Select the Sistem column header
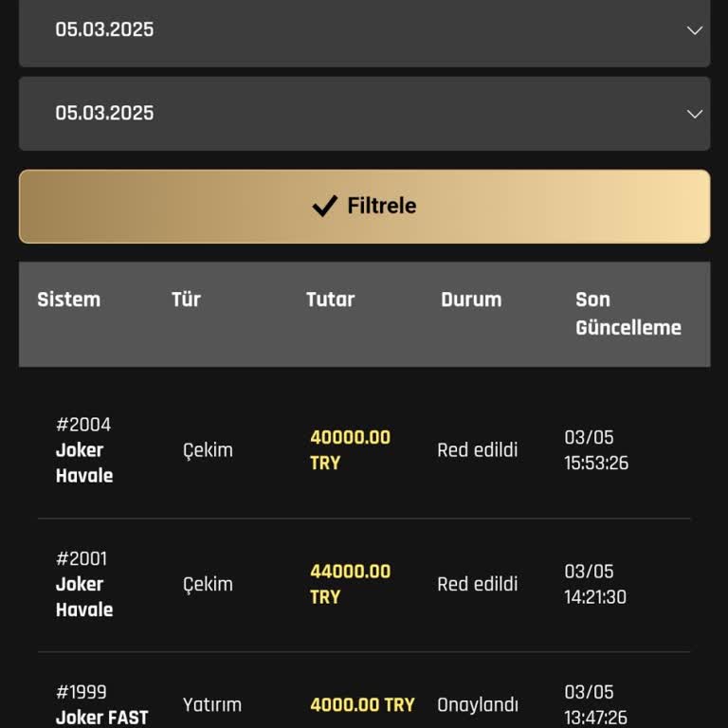 click(68, 300)
